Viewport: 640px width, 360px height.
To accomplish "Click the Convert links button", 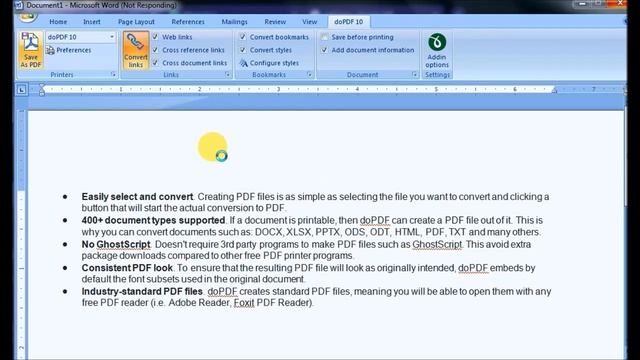I will [x=136, y=50].
